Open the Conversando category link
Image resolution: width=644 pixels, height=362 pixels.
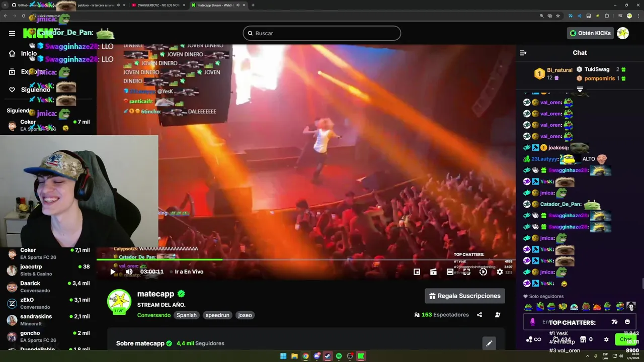pos(154,315)
